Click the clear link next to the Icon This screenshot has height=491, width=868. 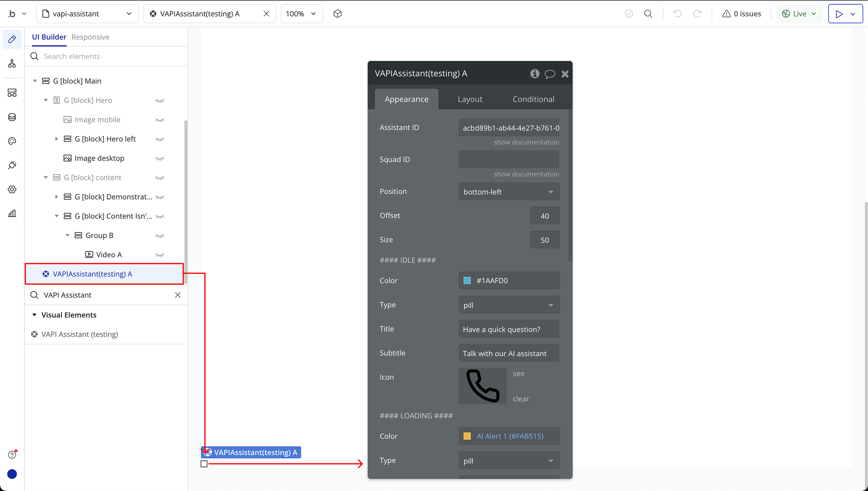(x=520, y=399)
